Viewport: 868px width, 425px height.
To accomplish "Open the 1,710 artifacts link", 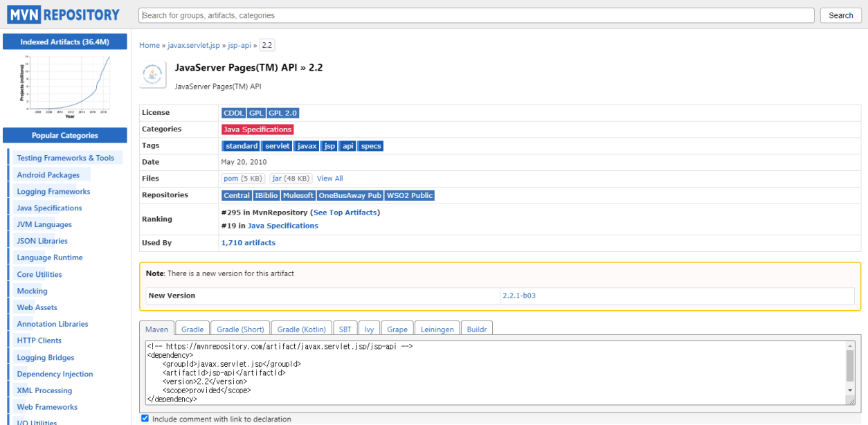I will (x=248, y=243).
